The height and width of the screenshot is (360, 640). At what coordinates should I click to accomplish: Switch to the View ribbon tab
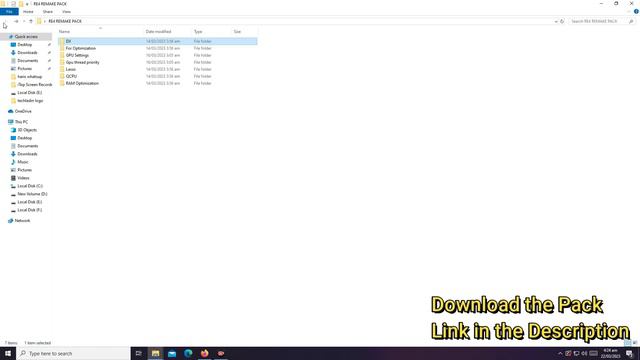coord(66,12)
